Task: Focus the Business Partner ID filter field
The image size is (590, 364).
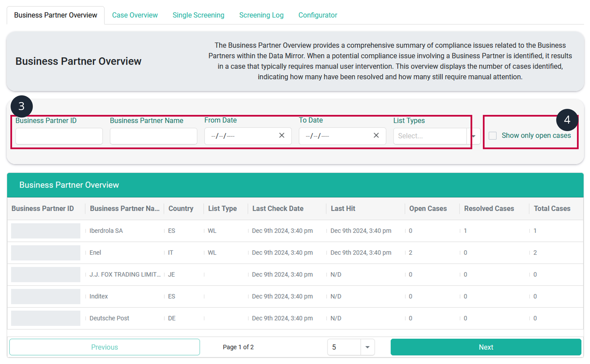Action: 59,136
